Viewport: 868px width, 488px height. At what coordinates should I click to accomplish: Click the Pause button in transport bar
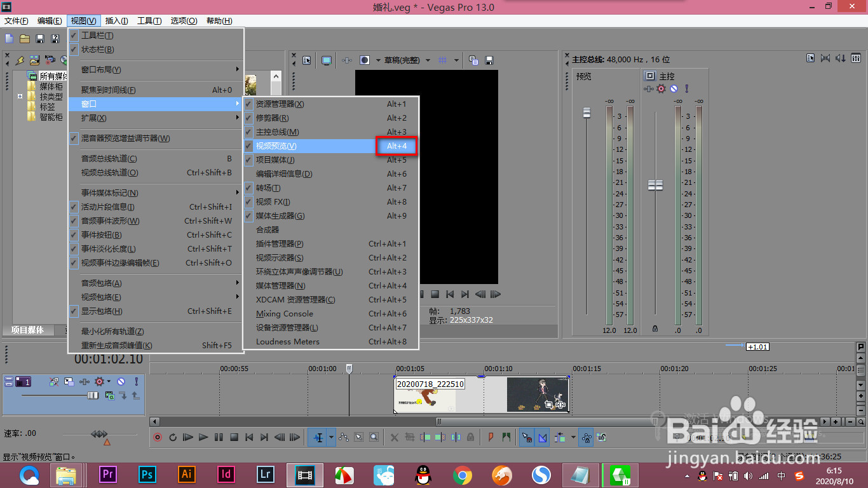click(219, 437)
